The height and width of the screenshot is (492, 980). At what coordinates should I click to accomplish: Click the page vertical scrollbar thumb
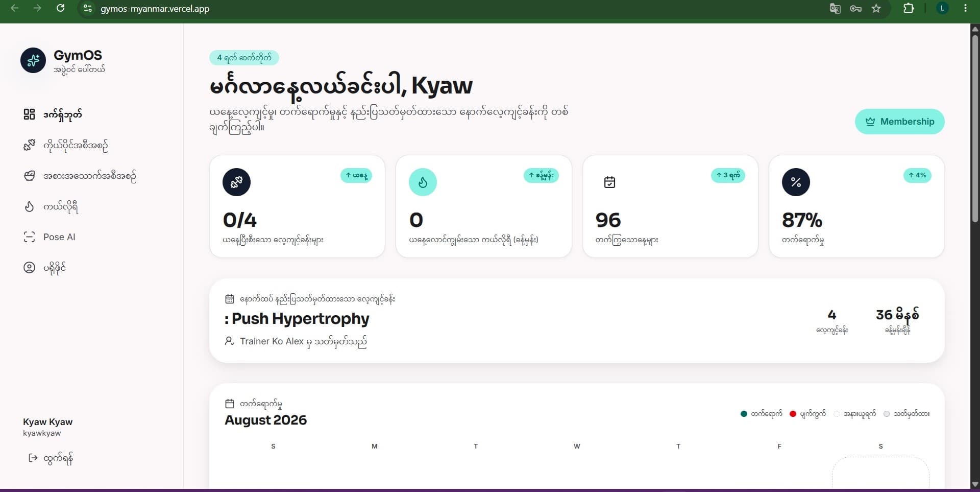point(975,129)
